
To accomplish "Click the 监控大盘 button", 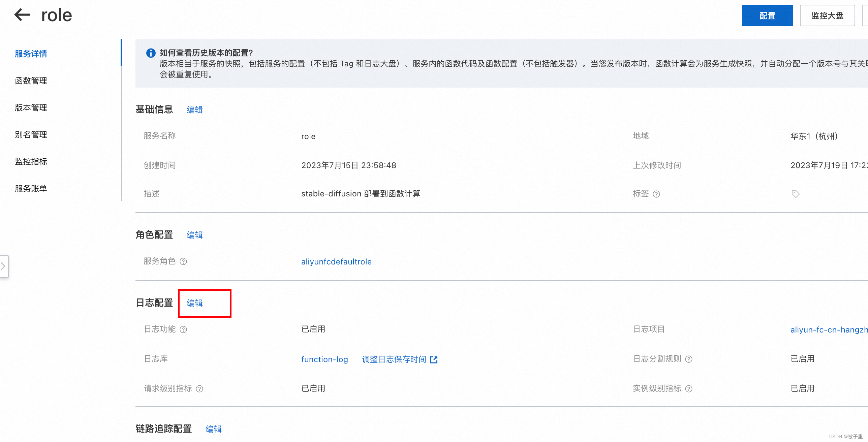I will [x=827, y=15].
